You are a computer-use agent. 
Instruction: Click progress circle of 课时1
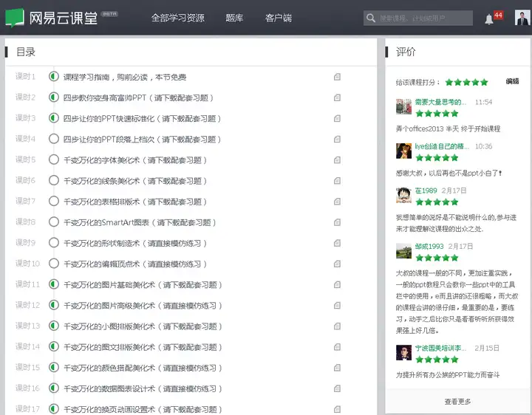coord(54,77)
